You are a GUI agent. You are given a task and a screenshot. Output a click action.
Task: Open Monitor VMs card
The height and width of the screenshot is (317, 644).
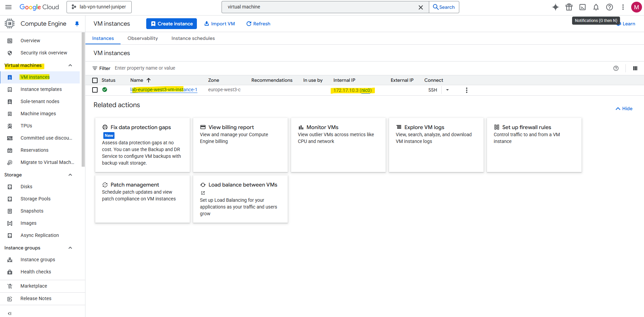pyautogui.click(x=338, y=145)
